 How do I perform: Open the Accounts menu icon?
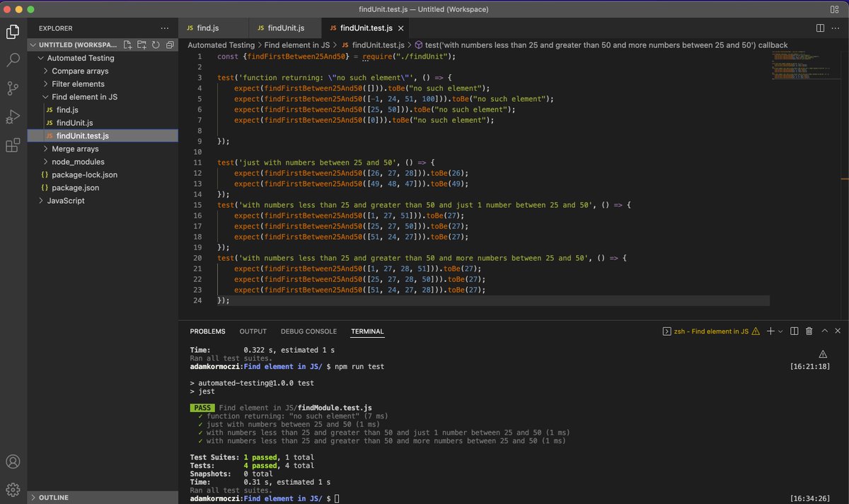(x=13, y=462)
